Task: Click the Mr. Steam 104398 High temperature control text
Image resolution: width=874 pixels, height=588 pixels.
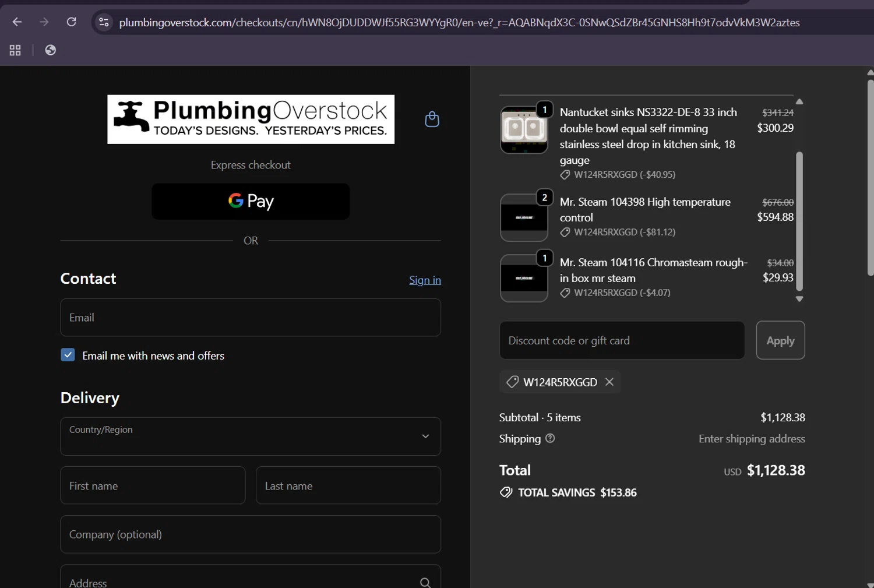Action: tap(645, 210)
